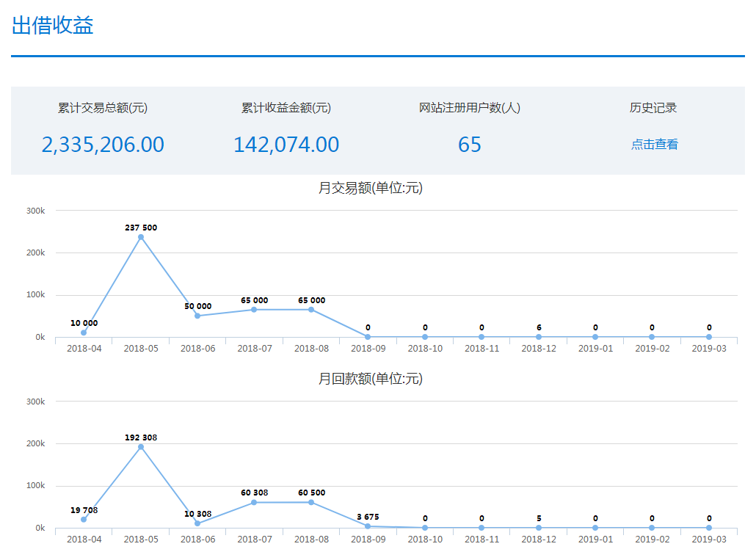Click the 2018-12 point valued 5 in 月回款额

click(x=539, y=528)
